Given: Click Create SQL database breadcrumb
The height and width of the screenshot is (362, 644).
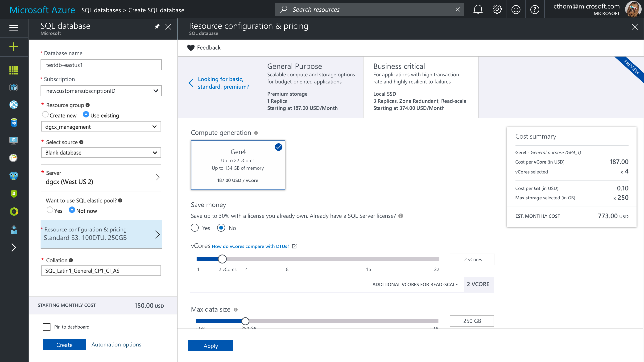Looking at the screenshot, I should pos(156,10).
